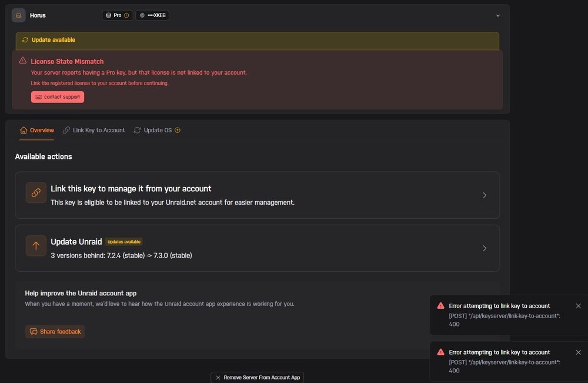588x383 pixels.
Task: Click the Overview home icon
Action: (24, 130)
